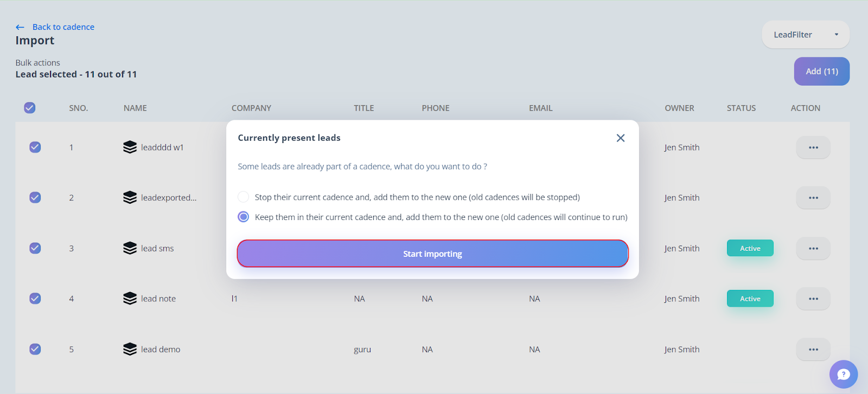This screenshot has width=868, height=394.
Task: Expand the three-dot menu for lead sms row
Action: (x=813, y=248)
